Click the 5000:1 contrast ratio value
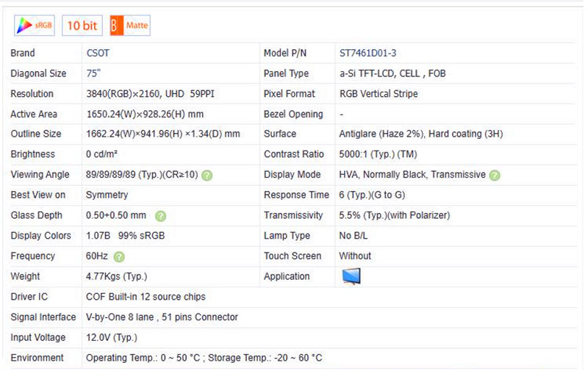588x376 pixels. pyautogui.click(x=378, y=154)
